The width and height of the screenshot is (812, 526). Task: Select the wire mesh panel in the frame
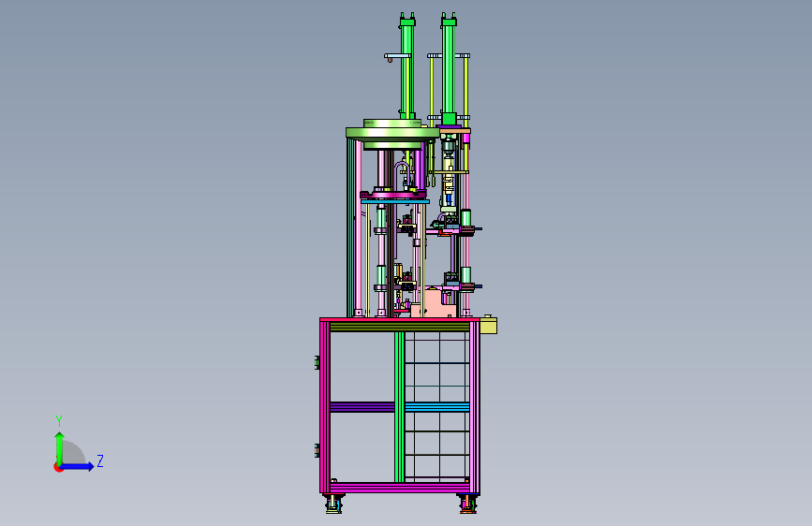click(x=437, y=406)
